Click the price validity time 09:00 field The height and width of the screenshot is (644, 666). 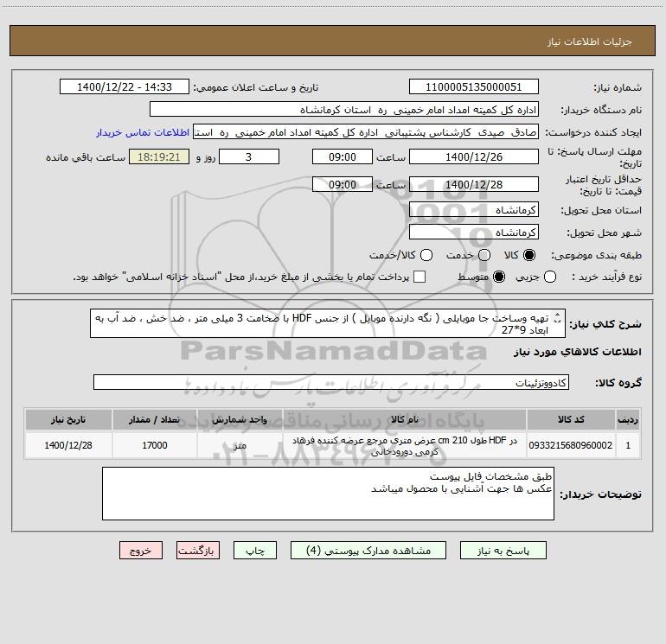point(343,184)
